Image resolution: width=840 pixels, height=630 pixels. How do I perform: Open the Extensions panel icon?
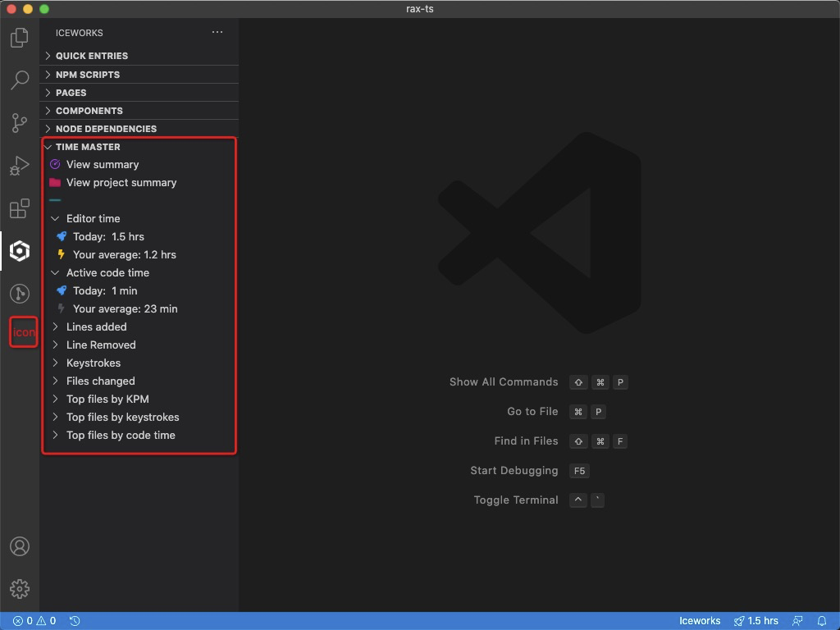(x=19, y=208)
